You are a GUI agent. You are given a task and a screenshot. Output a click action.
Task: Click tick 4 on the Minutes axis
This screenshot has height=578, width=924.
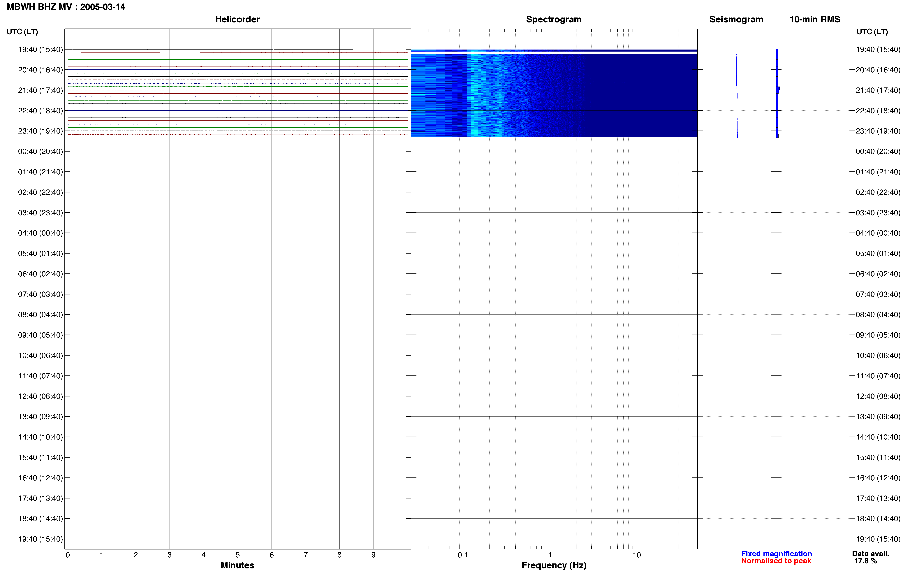pos(204,555)
